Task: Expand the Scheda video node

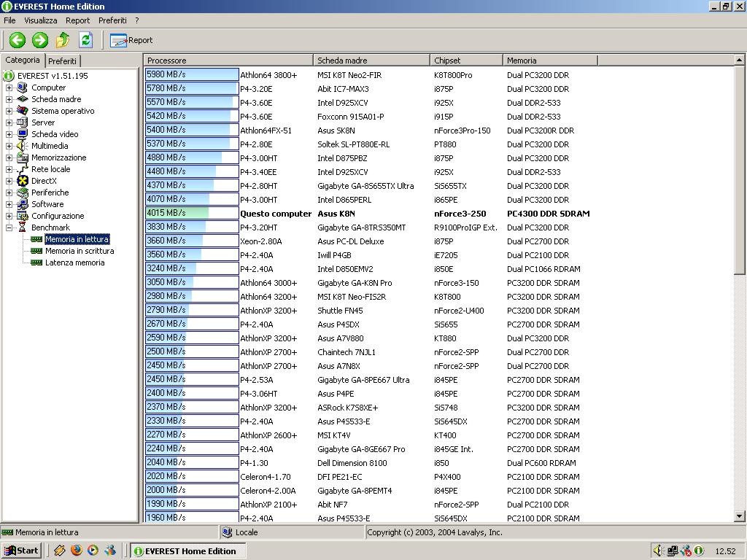Action: coord(9,134)
